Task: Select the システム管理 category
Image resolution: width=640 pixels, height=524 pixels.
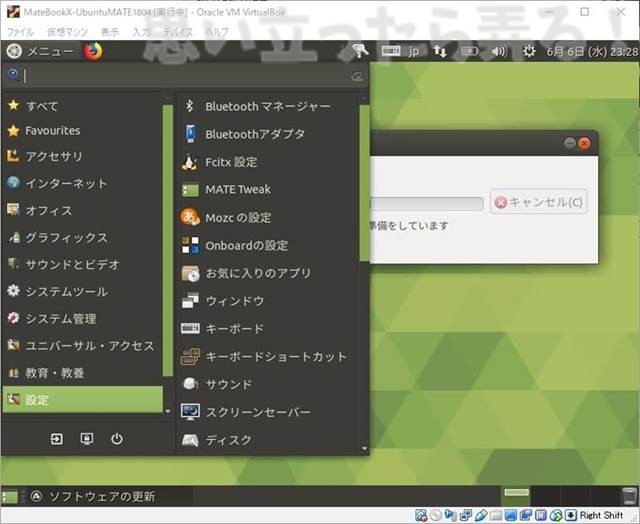Action: [83, 318]
